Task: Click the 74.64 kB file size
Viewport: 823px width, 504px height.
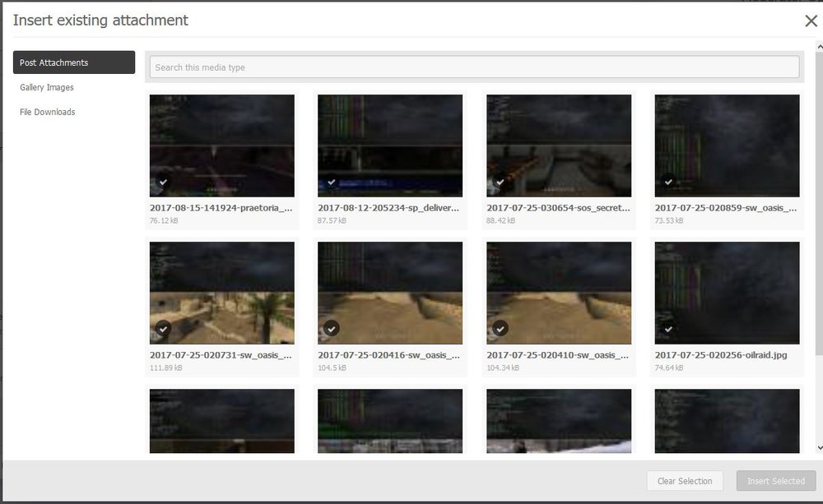Action: pyautogui.click(x=668, y=368)
